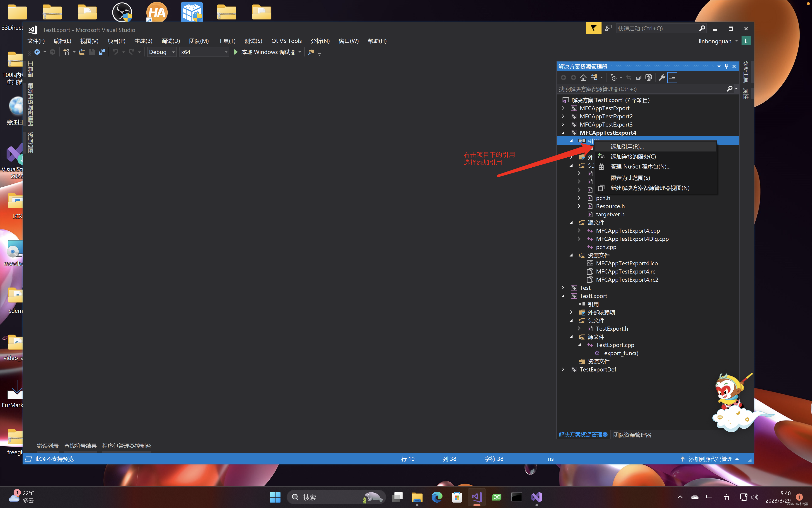Click the Home icon in Solution Explorer toolbar

(583, 78)
